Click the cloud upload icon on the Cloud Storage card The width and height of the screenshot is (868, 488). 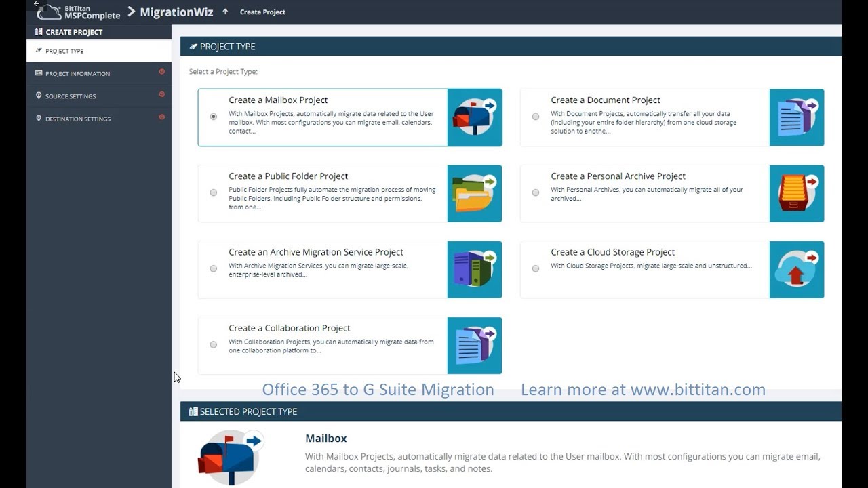[x=797, y=269]
